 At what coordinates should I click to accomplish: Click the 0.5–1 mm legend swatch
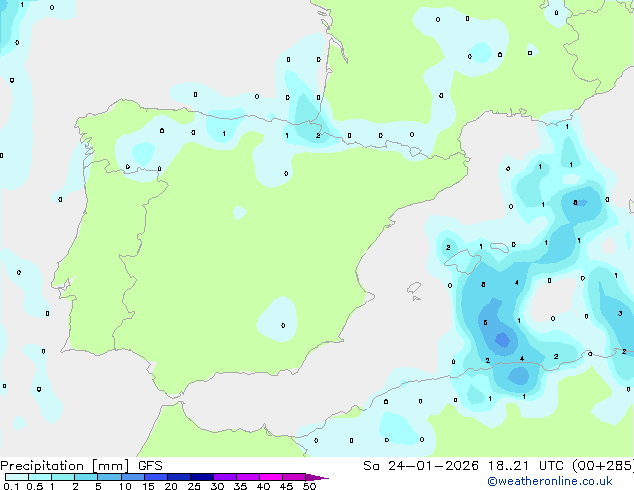[40, 477]
